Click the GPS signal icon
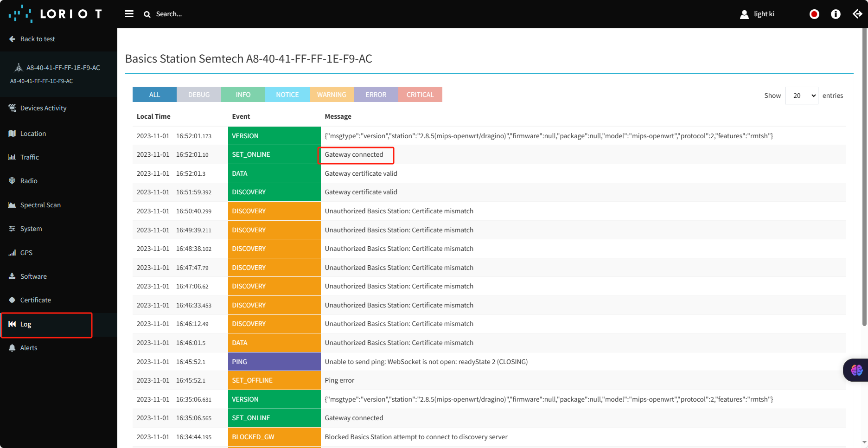Image resolution: width=868 pixels, height=448 pixels. click(12, 253)
